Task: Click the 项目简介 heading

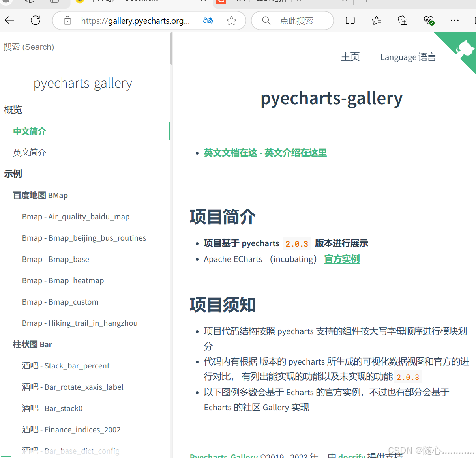Action: tap(223, 217)
